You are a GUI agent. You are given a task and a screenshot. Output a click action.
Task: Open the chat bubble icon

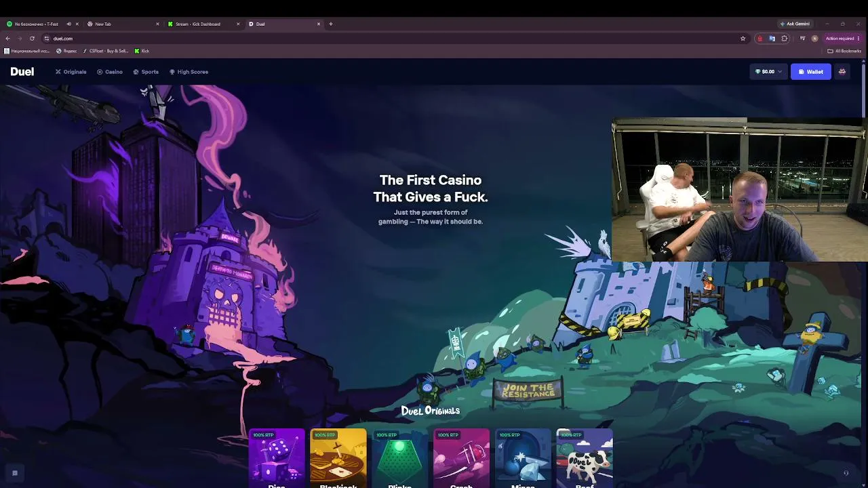pos(14,473)
